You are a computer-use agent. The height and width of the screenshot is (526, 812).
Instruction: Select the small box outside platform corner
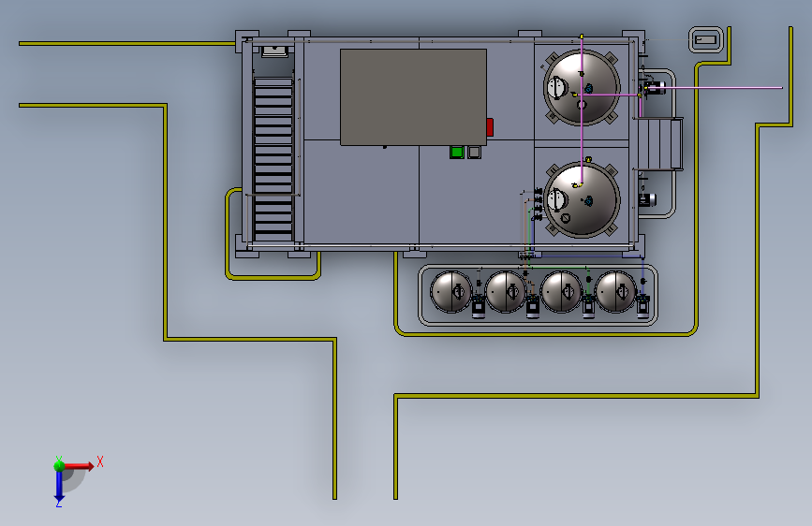pyautogui.click(x=706, y=40)
